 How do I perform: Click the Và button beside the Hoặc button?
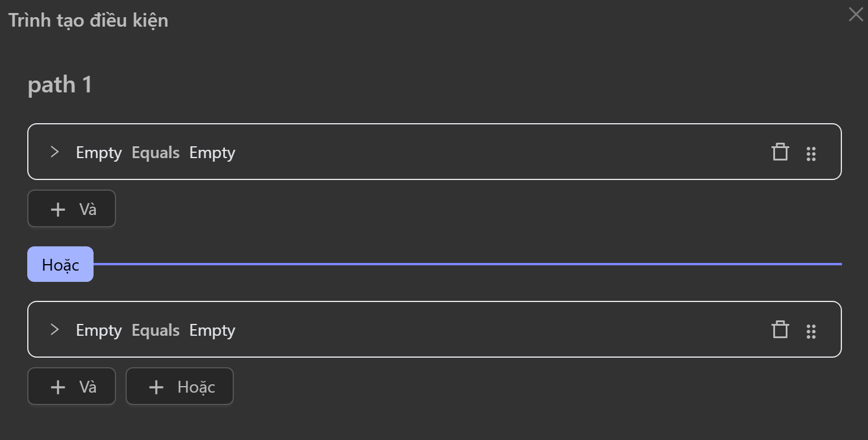tap(72, 387)
